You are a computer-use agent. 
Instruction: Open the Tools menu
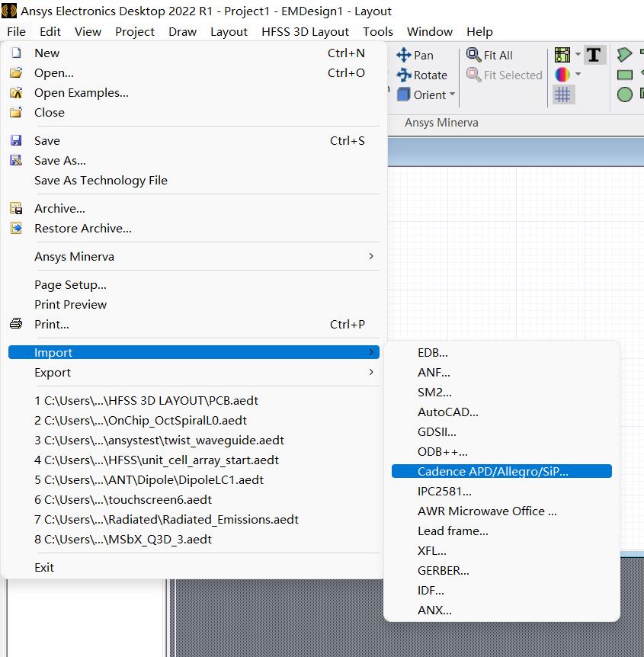point(377,32)
